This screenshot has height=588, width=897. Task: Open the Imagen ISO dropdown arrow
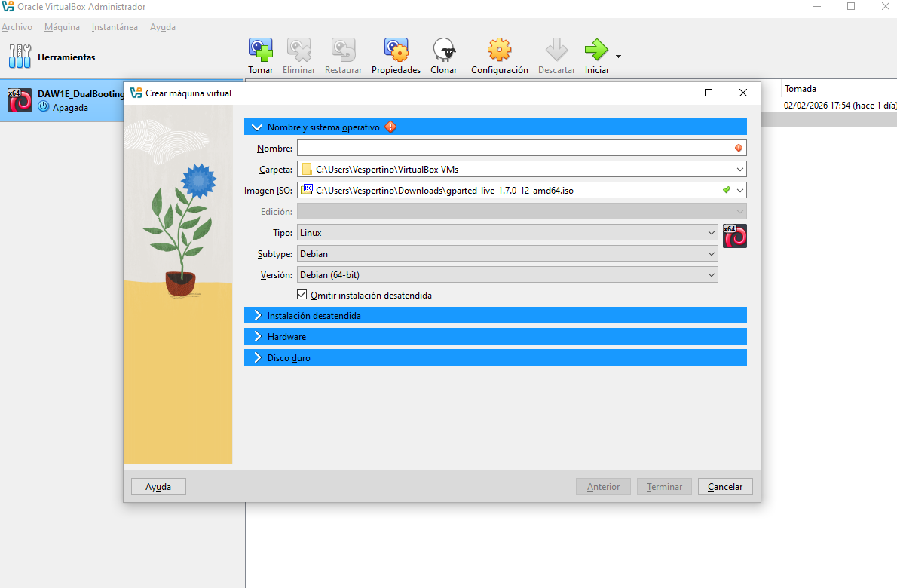[x=739, y=191]
